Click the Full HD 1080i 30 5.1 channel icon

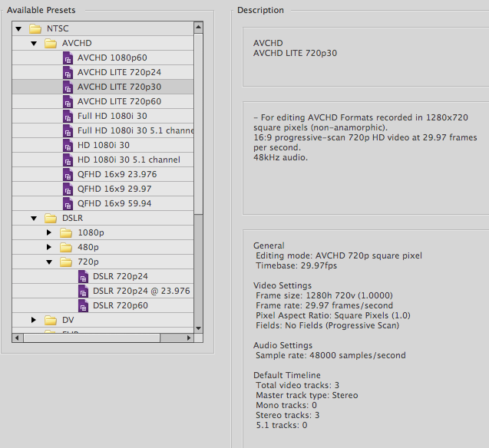coord(68,131)
